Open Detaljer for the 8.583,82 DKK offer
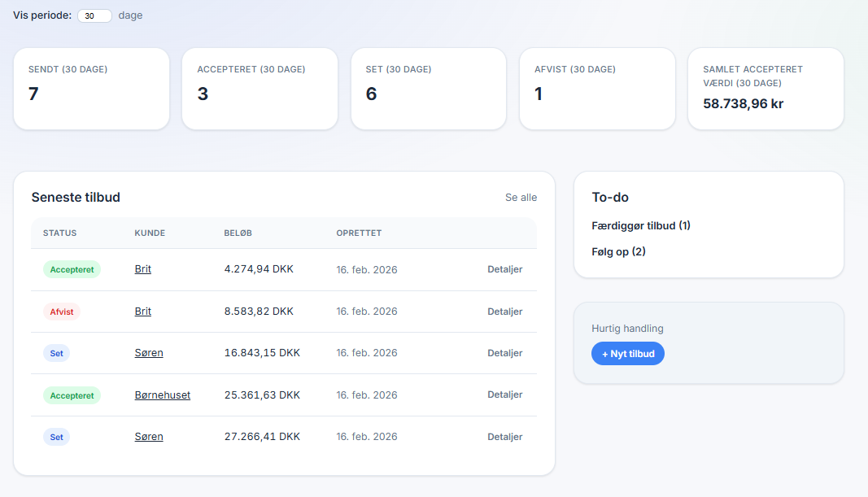Viewport: 868px width, 497px height. (x=504, y=312)
